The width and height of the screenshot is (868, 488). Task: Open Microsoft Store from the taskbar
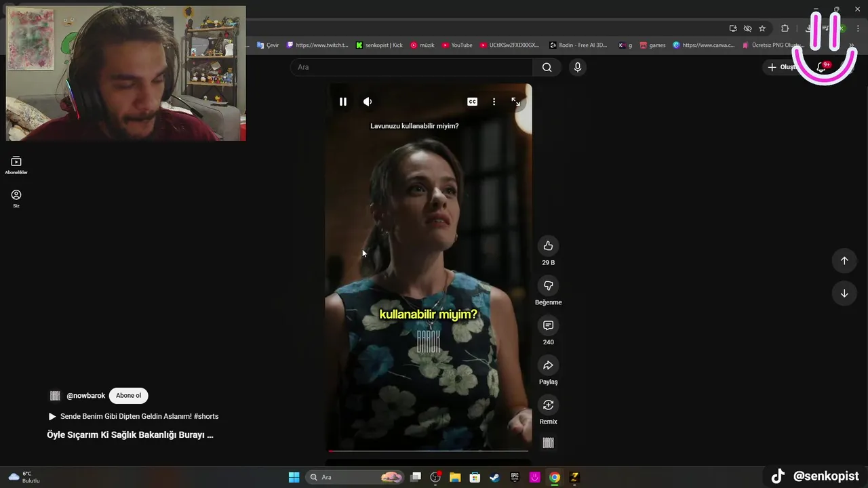475,477
